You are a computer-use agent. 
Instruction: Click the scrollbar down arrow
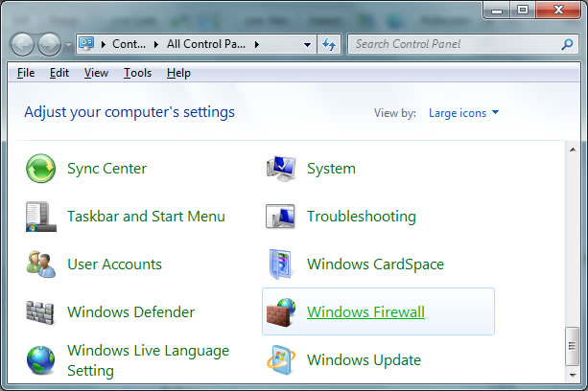tap(573, 375)
